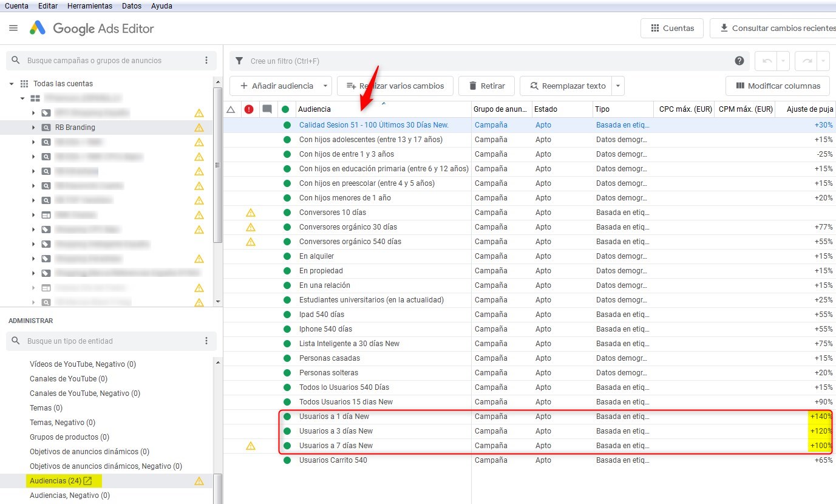The height and width of the screenshot is (504, 836).
Task: Click Realizar varios cambios button
Action: pyautogui.click(x=395, y=86)
